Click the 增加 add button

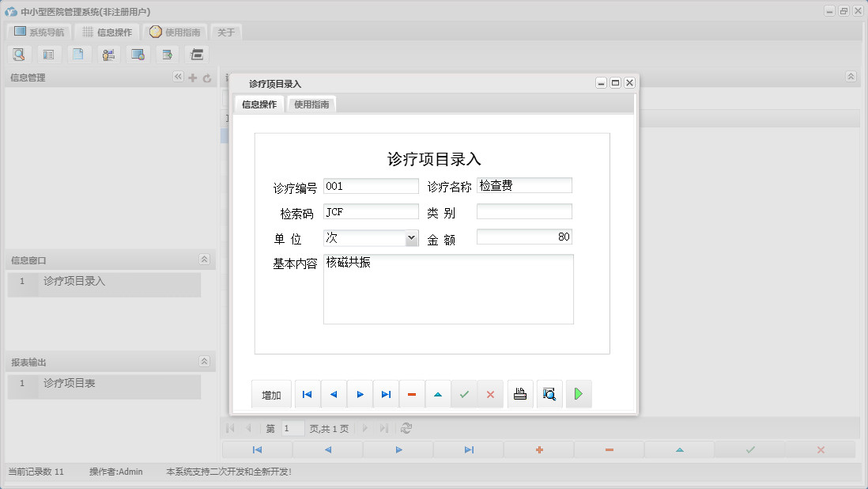[x=271, y=393]
